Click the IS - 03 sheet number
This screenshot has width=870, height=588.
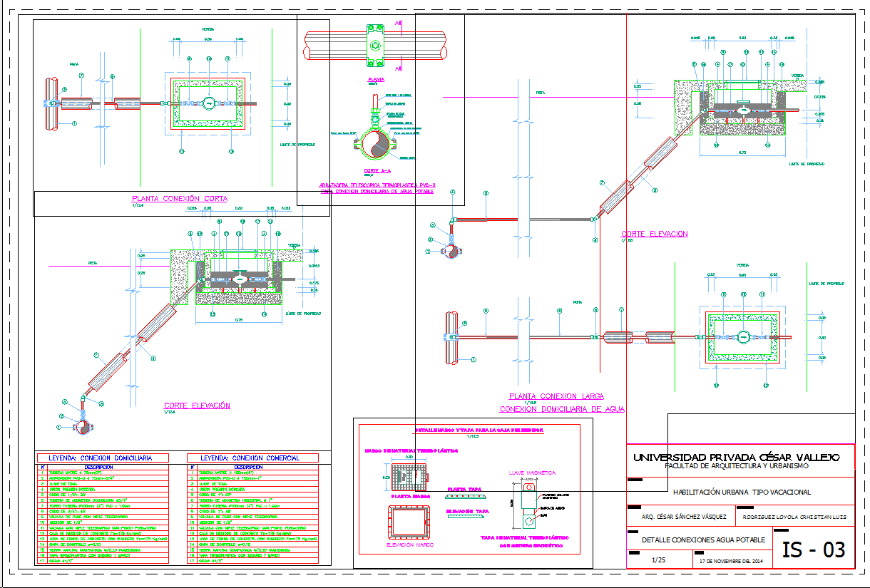coord(814,550)
